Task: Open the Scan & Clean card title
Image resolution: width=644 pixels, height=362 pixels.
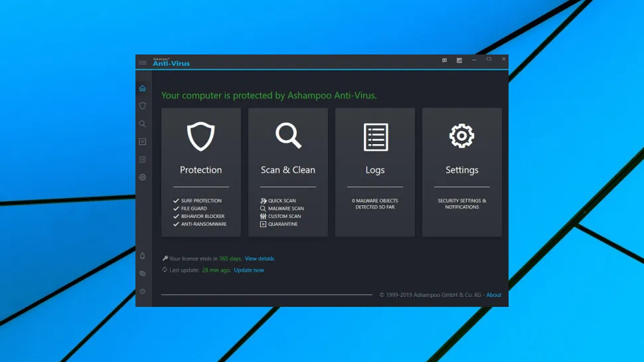Action: (x=288, y=169)
